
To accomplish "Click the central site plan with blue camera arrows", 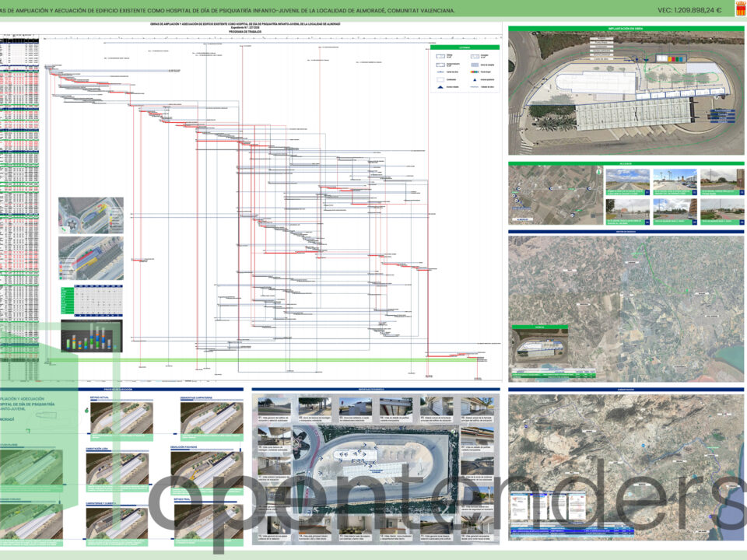I will point(375,468).
